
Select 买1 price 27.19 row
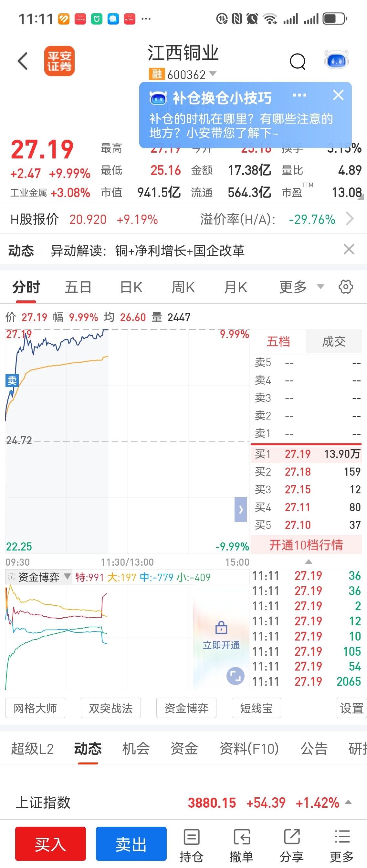click(306, 454)
